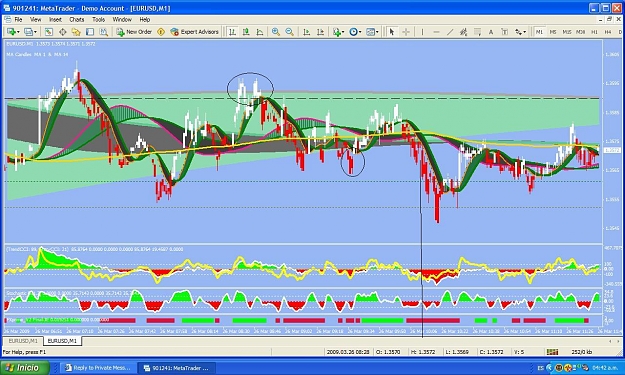The width and height of the screenshot is (625, 375).
Task: Switch to bar chart display
Action: tap(232, 32)
